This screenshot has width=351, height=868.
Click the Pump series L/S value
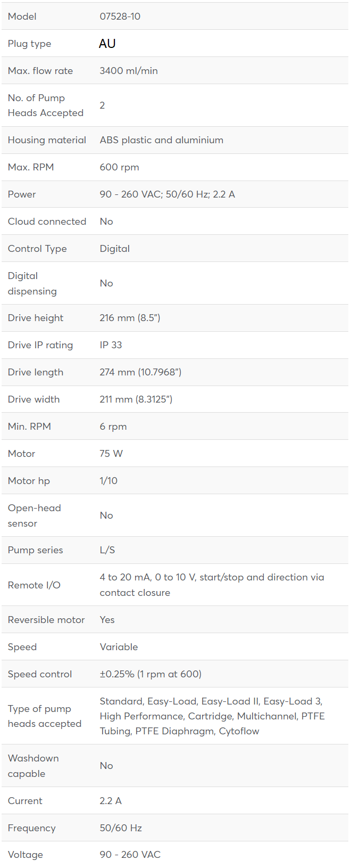[107, 550]
